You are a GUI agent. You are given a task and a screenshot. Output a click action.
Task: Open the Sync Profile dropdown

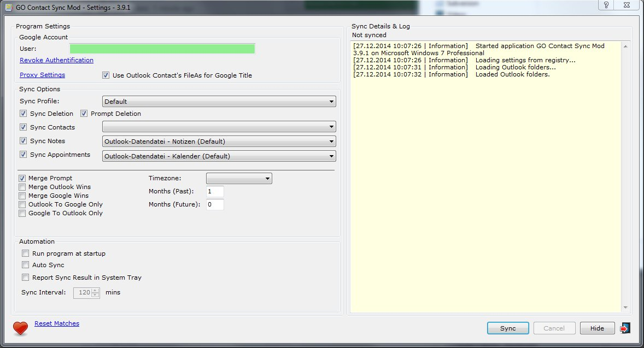(219, 102)
